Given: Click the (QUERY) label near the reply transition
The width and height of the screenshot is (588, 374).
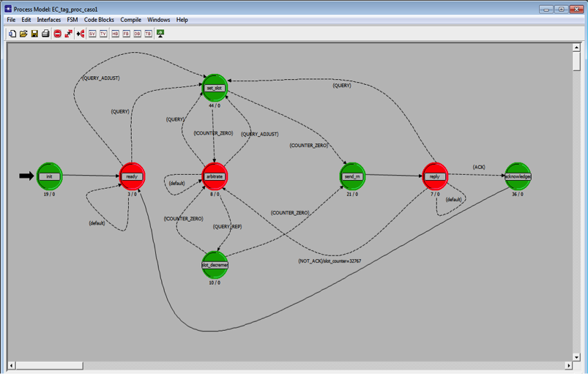Looking at the screenshot, I should click(342, 86).
